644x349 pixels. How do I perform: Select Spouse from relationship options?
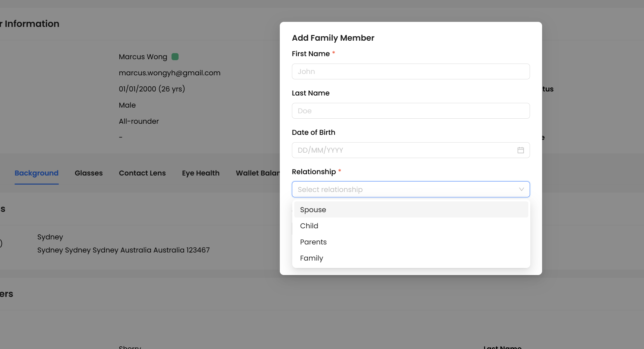pyautogui.click(x=411, y=209)
